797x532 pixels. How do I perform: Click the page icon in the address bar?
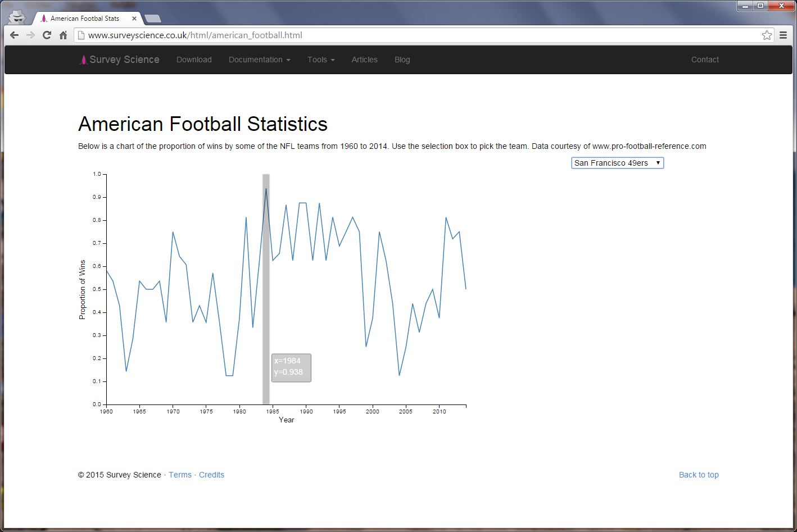pyautogui.click(x=80, y=35)
